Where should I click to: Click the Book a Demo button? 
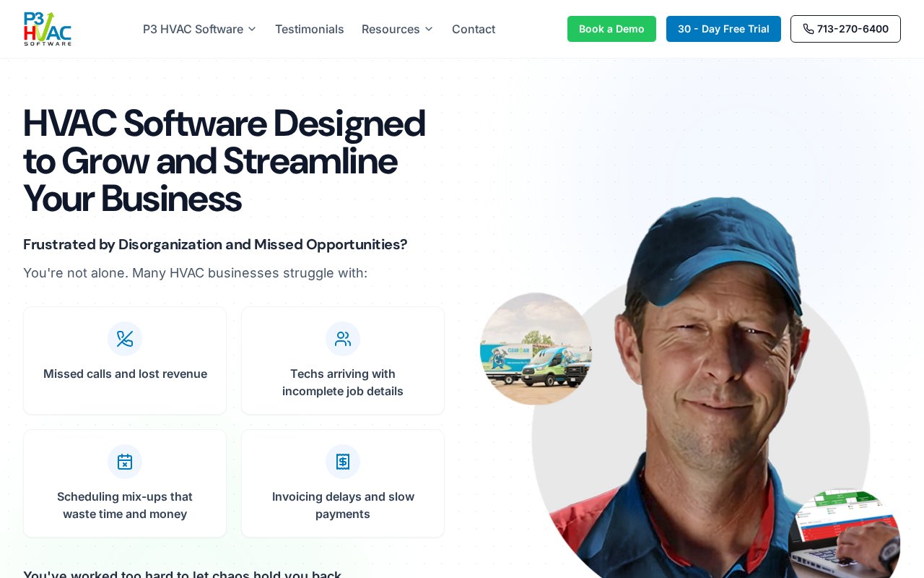click(611, 29)
